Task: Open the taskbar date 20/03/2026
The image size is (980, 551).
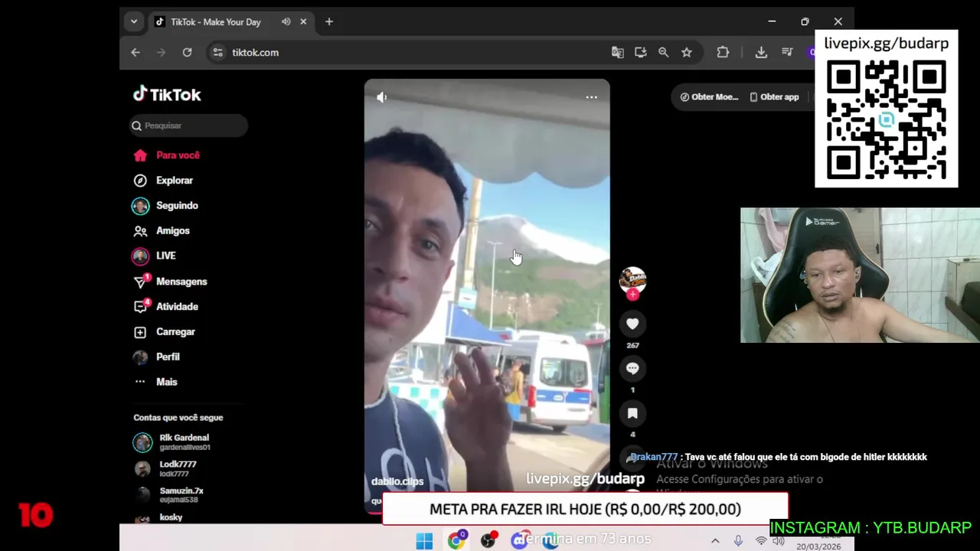Action: (x=818, y=546)
